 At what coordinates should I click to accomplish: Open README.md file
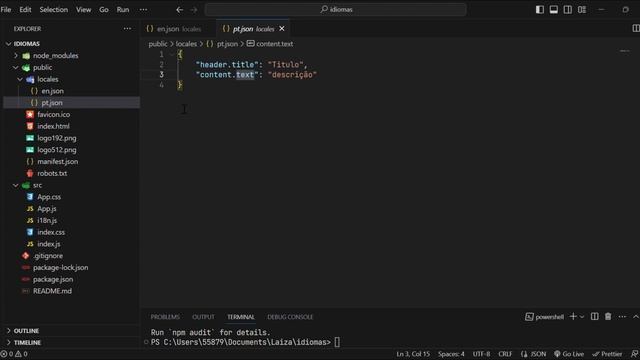click(x=52, y=291)
